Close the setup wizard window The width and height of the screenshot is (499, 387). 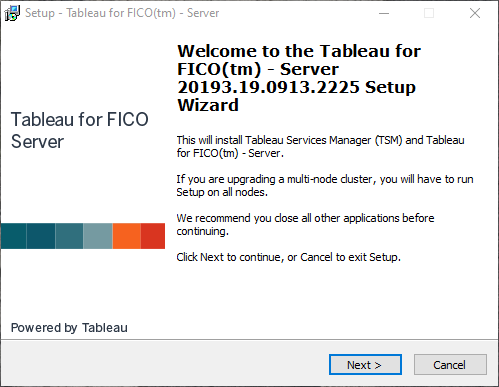point(475,13)
